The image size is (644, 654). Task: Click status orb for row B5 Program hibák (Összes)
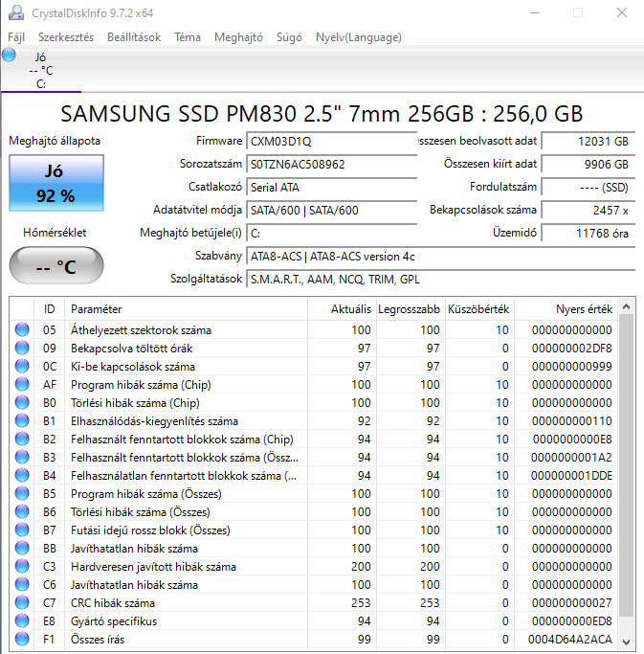tap(22, 493)
